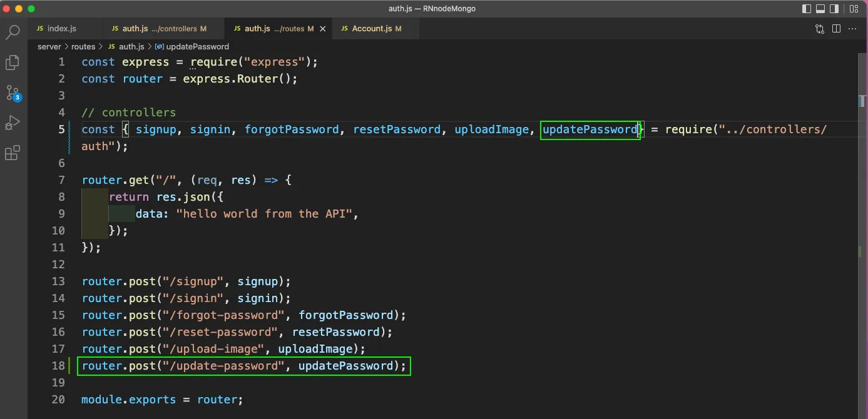
Task: Open Source Control view with 3 changes
Action: pos(13,93)
